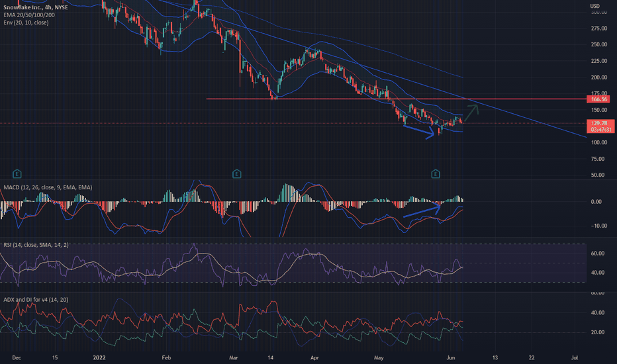This screenshot has width=617, height=364.
Task: Click the late May earnings E marker
Action: click(435, 173)
